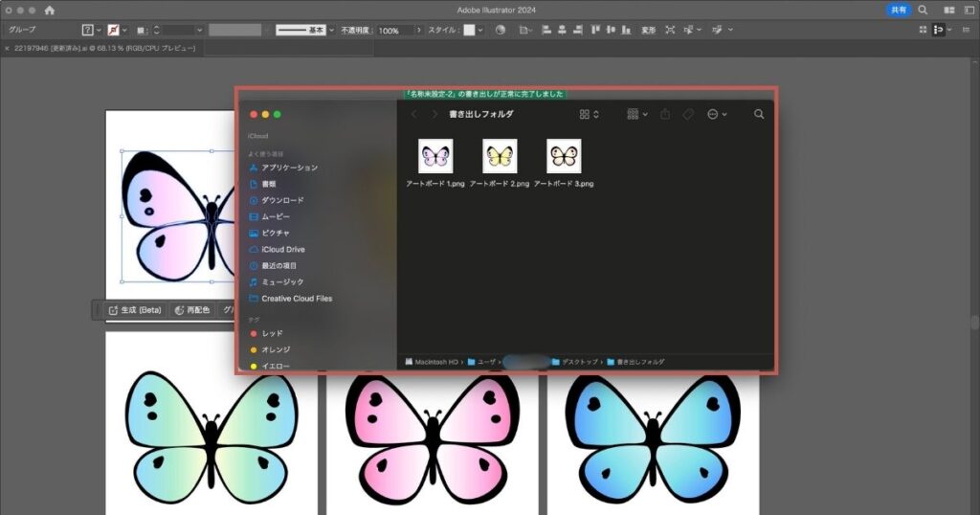Click the 不透明度 opacity field showing 100%
980x515 pixels.
[x=395, y=31]
